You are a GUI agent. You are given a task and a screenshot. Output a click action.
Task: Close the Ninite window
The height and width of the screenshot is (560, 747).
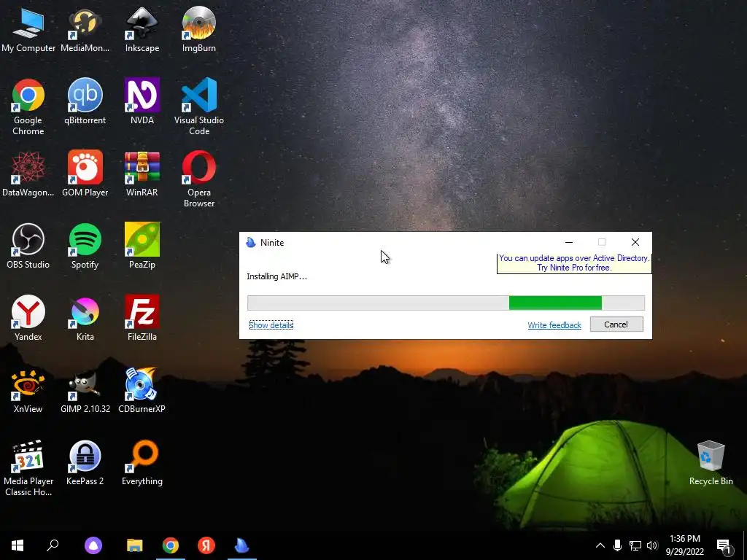(635, 242)
